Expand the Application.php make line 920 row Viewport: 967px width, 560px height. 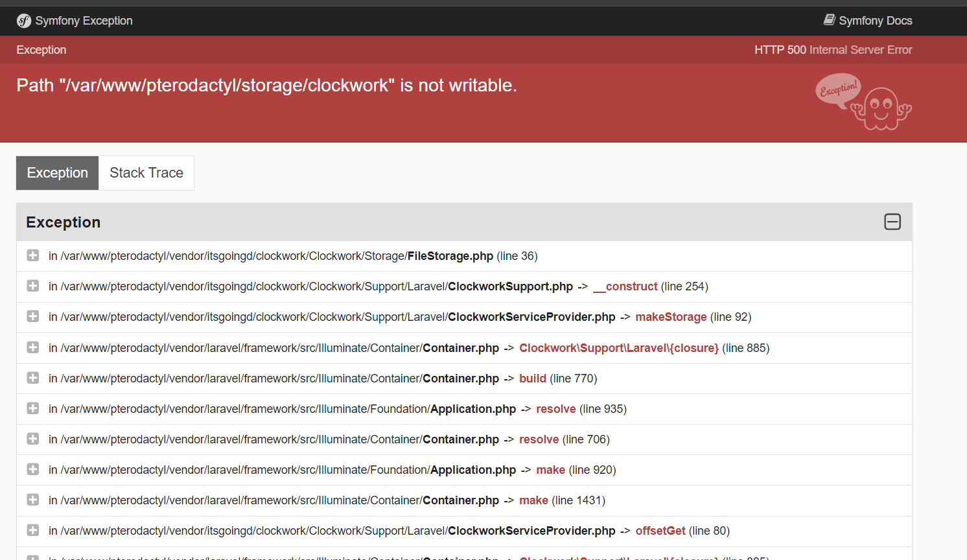[33, 469]
